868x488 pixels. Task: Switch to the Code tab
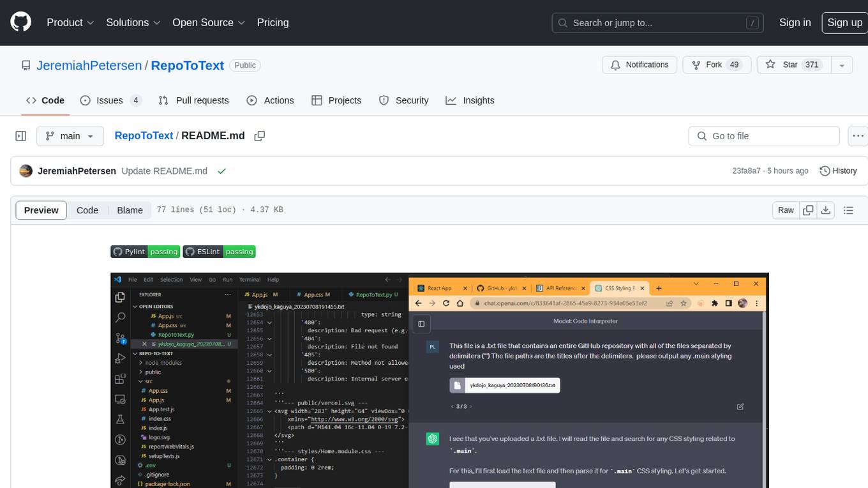click(x=45, y=100)
